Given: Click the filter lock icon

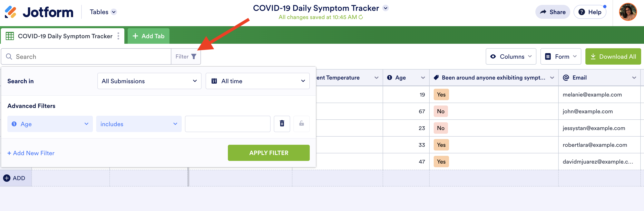Looking at the screenshot, I should tap(302, 124).
